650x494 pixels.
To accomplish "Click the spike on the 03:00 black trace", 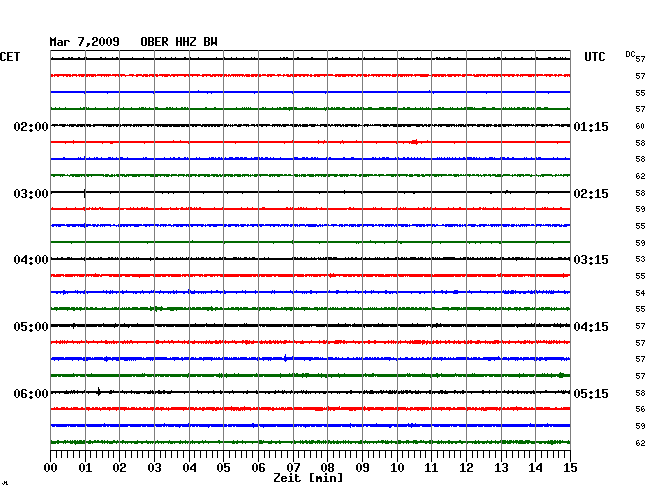I will [85, 193].
